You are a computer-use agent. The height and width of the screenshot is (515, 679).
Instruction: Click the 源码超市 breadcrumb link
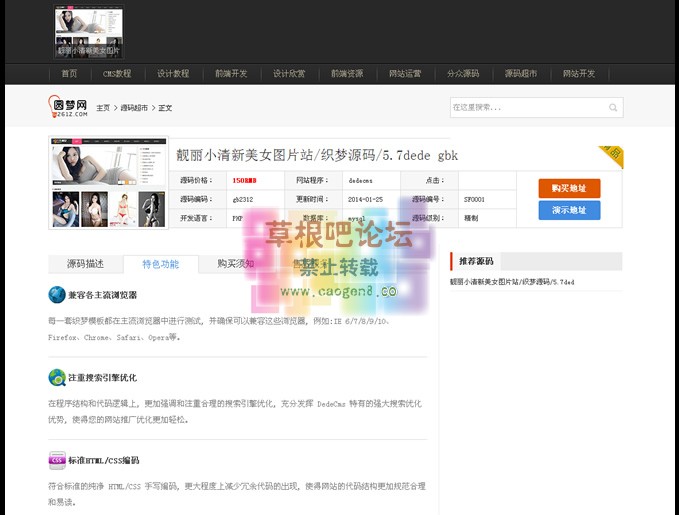134,108
